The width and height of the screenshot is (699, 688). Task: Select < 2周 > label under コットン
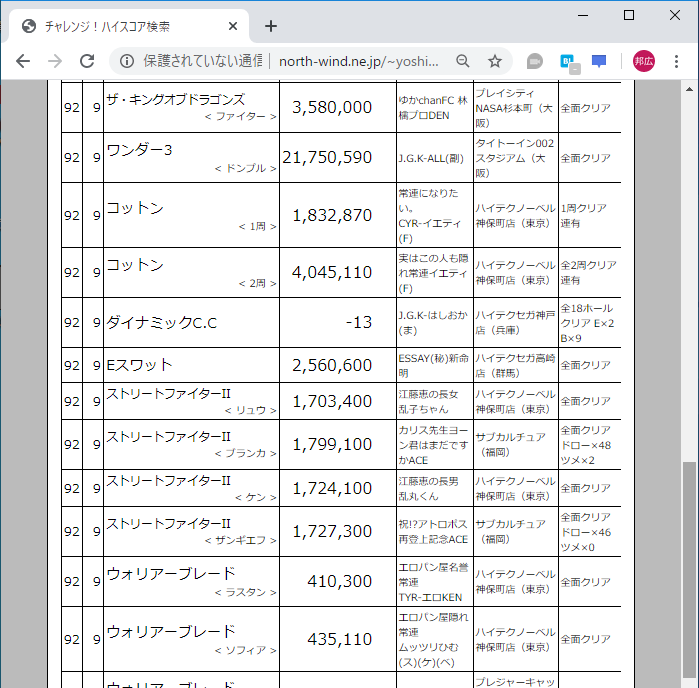[x=258, y=283]
